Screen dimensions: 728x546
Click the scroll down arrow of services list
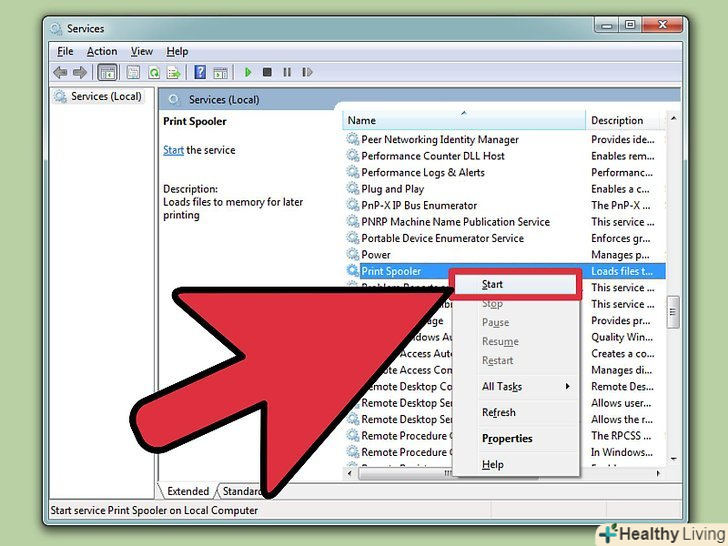[673, 459]
